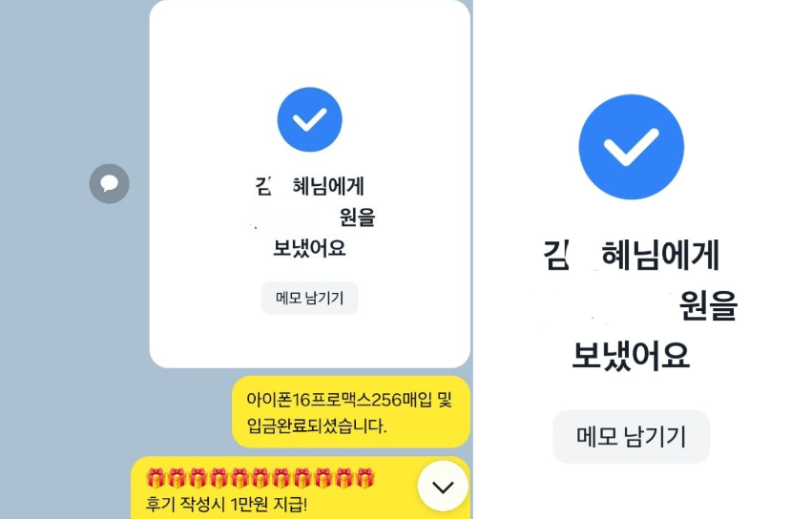Click the small blue checkmark circle in chat card
The width and height of the screenshot is (812, 519).
(x=310, y=119)
